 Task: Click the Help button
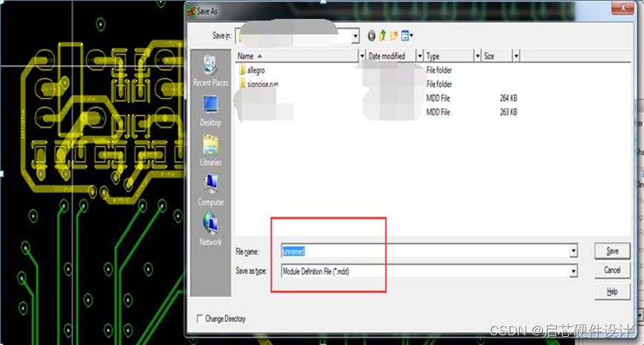pos(612,291)
